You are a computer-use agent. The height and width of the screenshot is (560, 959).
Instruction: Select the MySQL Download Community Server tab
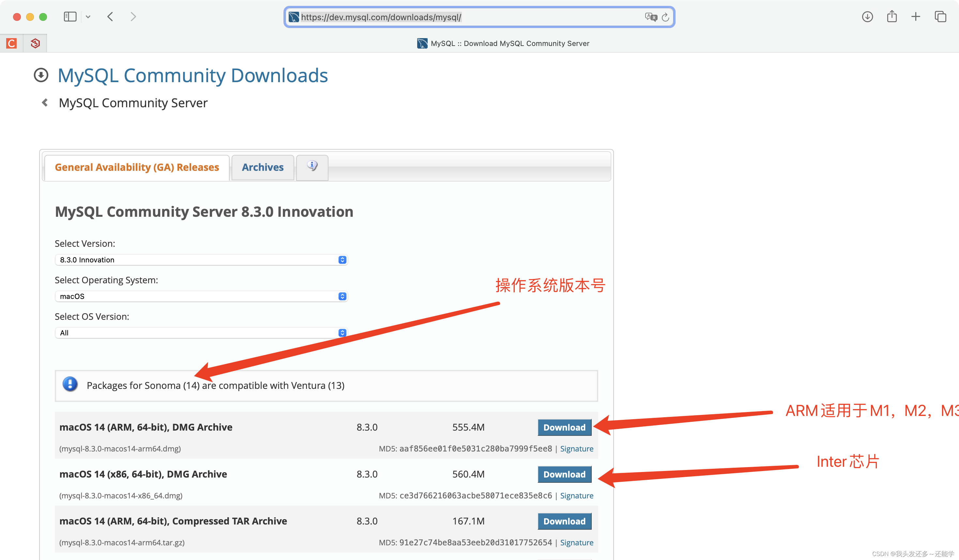pyautogui.click(x=503, y=43)
